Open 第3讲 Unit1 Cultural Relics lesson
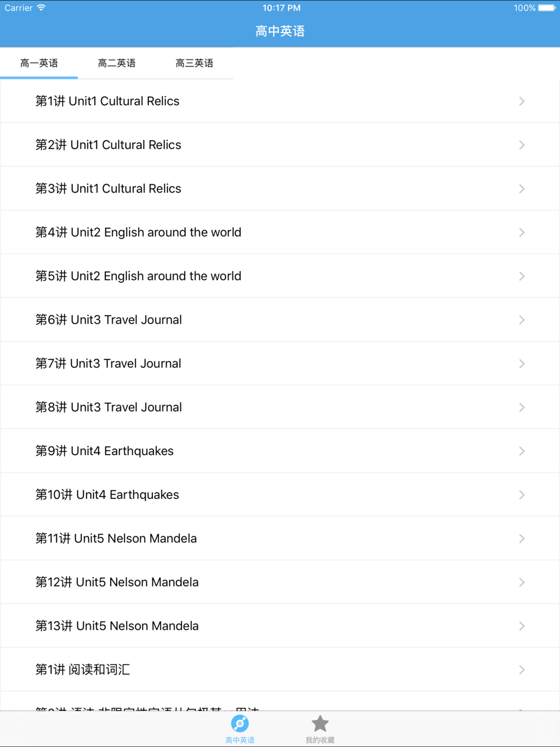 109,189
